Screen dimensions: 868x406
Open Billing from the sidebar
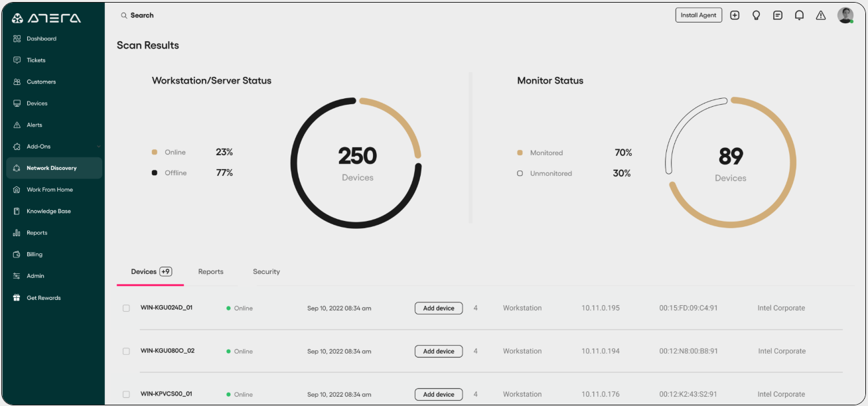click(35, 255)
